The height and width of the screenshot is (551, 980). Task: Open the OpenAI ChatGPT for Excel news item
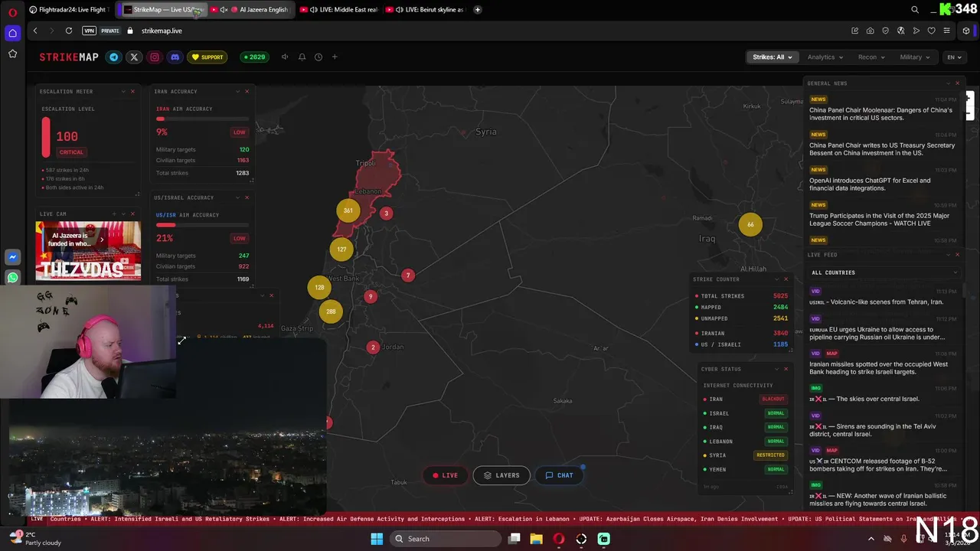[x=883, y=180]
